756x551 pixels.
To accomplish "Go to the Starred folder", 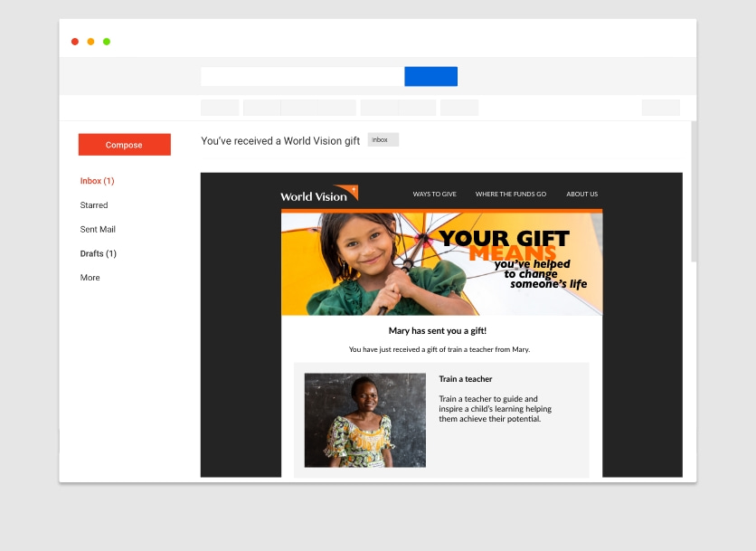I will (94, 205).
